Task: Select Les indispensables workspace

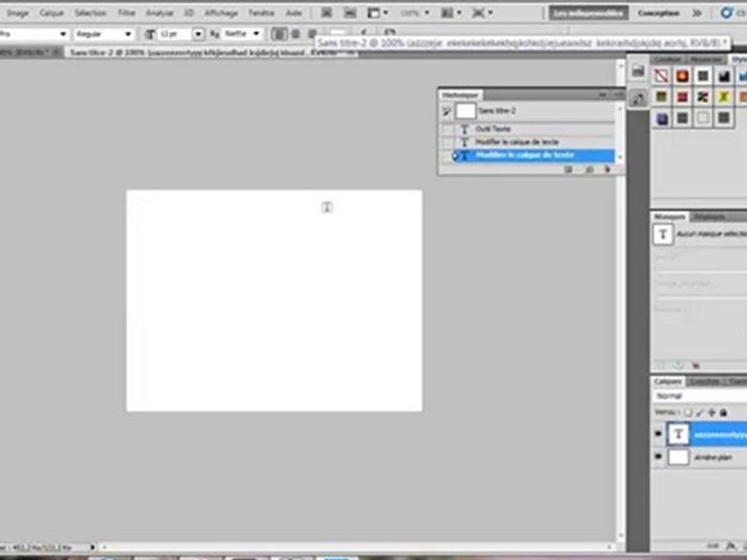Action: pos(588,13)
